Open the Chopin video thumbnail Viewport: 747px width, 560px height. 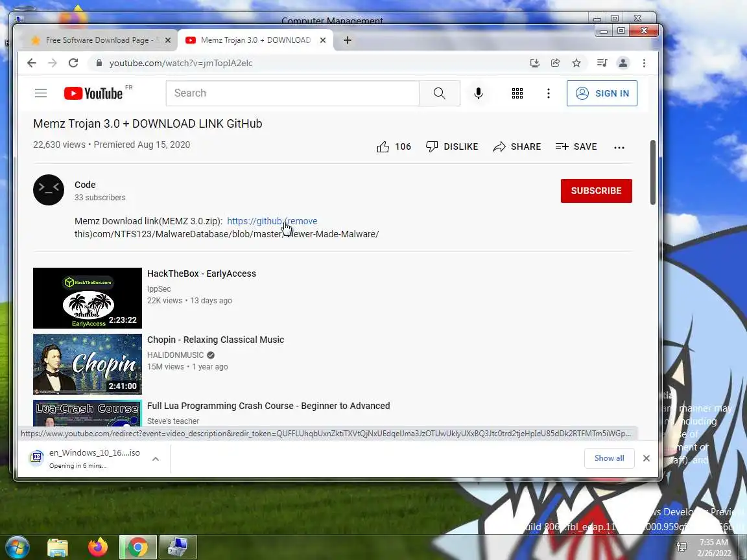(x=87, y=364)
